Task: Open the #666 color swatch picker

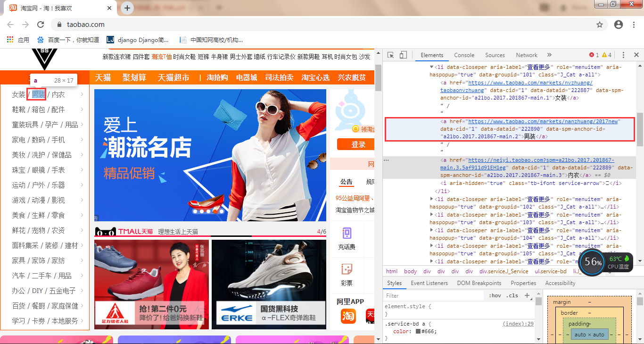Action: [x=418, y=331]
